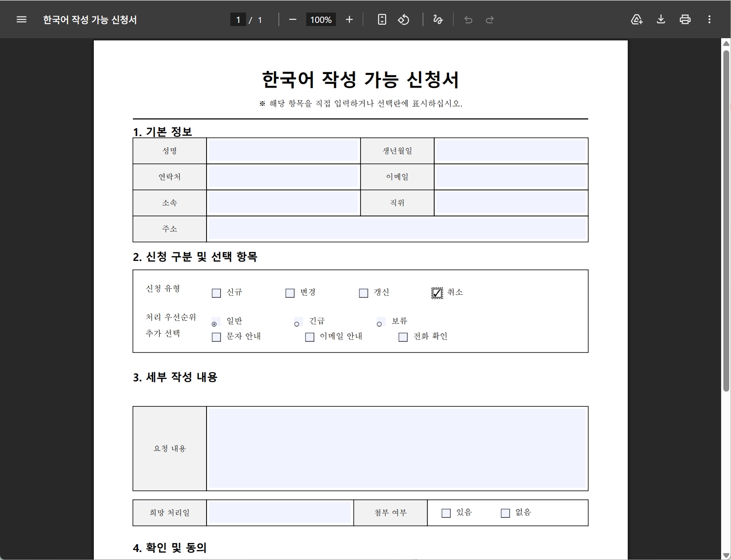Uncheck the 취소 checkbox

(437, 293)
